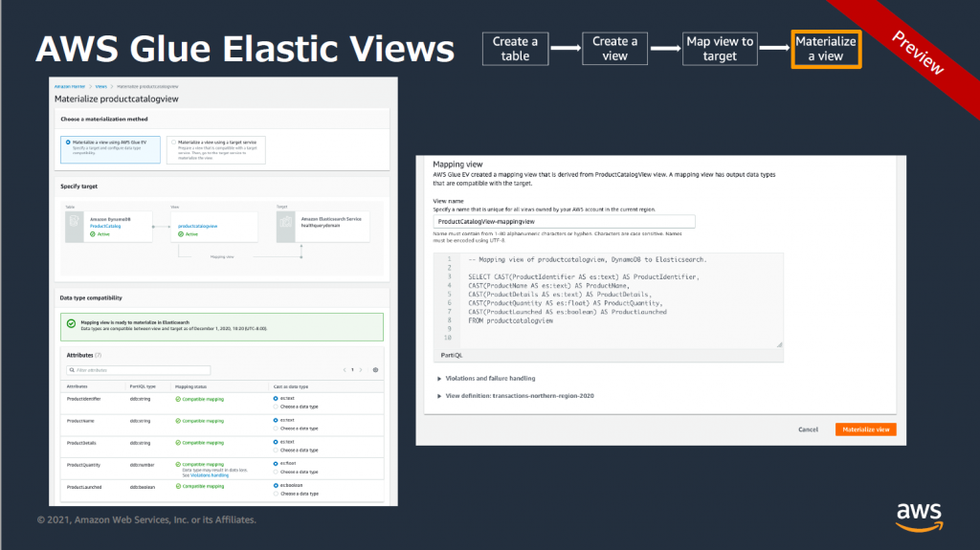Click the Active status icon under ProductCatalog

[x=93, y=234]
